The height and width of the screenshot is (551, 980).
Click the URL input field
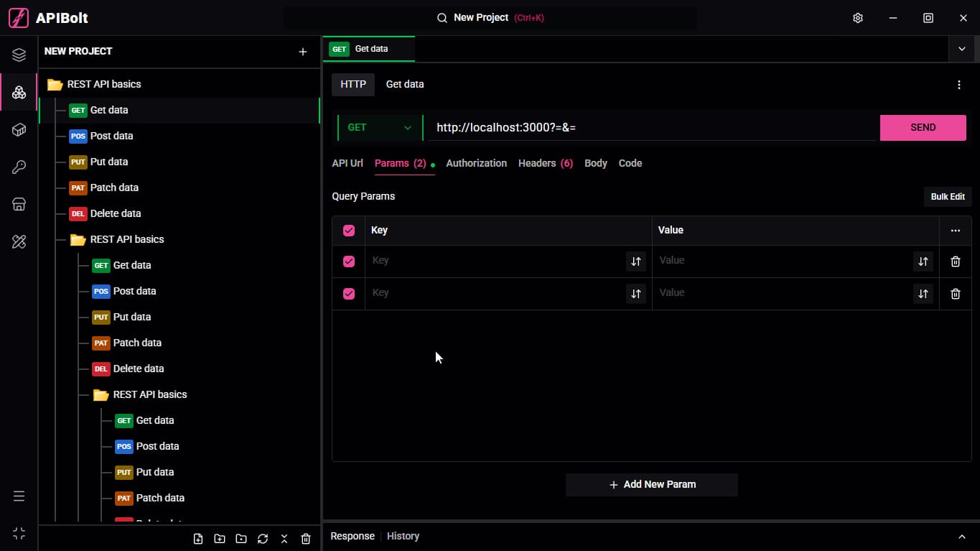click(x=652, y=128)
